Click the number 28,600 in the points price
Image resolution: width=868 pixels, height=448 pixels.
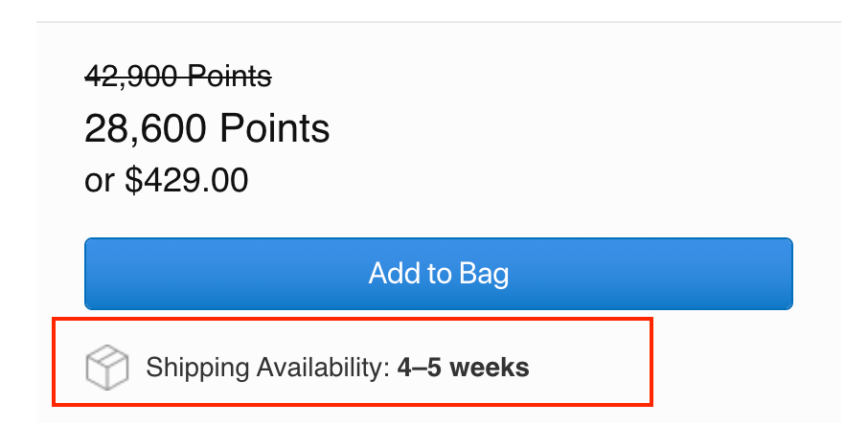[x=147, y=128]
